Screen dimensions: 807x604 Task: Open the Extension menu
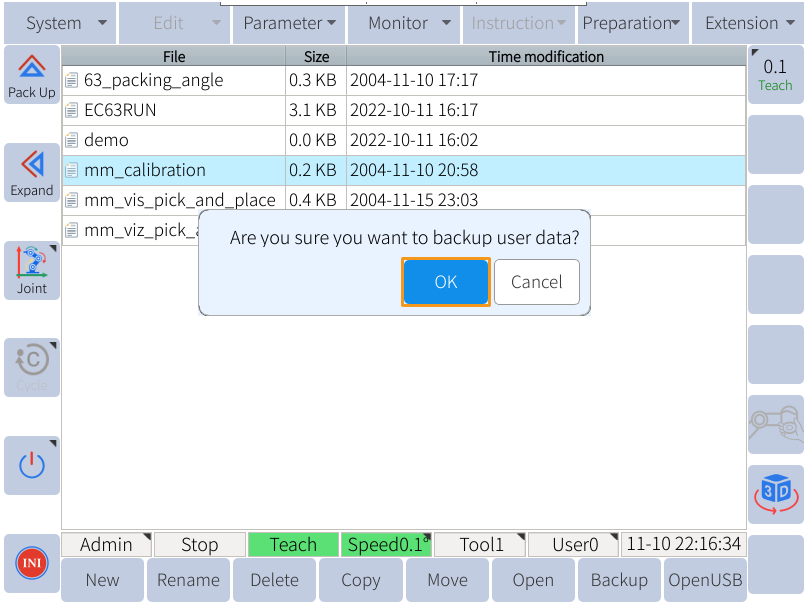coord(748,23)
